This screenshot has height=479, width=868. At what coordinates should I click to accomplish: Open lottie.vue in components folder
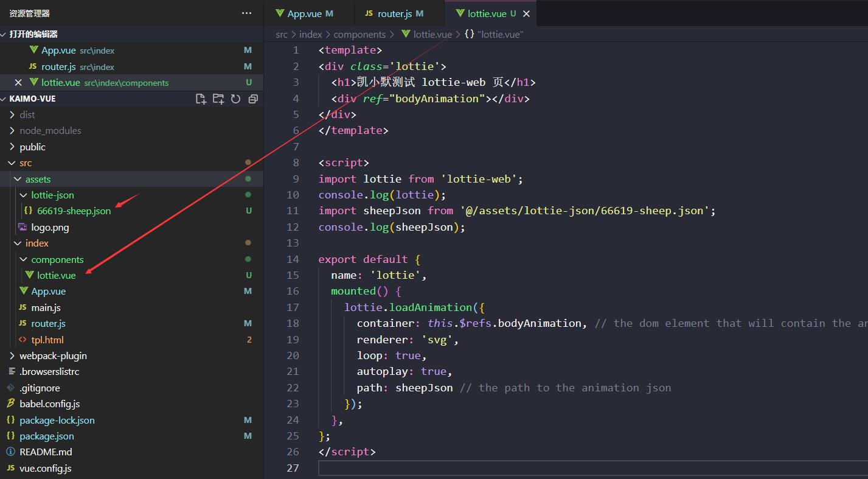tap(131, 275)
